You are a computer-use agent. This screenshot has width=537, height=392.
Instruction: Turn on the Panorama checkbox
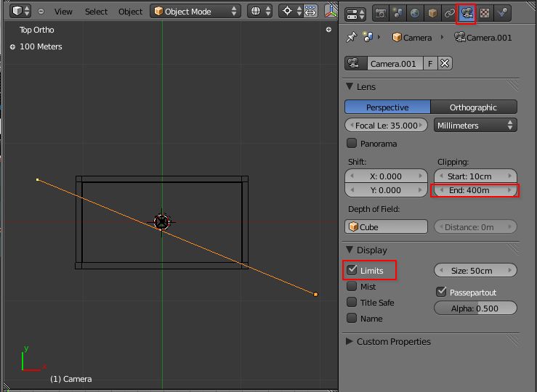pos(352,144)
